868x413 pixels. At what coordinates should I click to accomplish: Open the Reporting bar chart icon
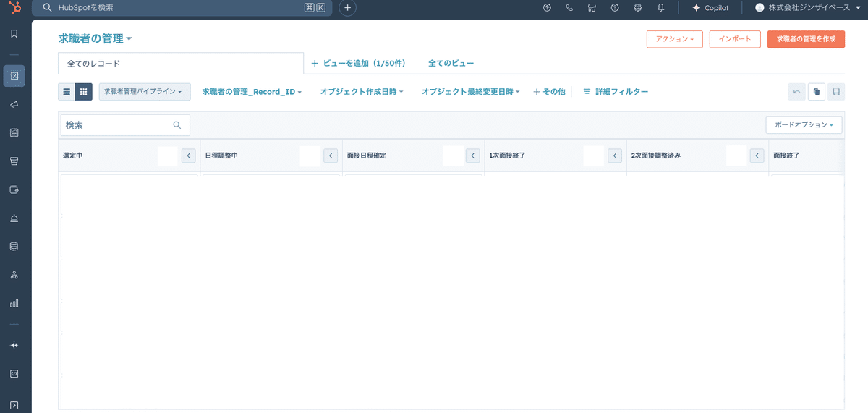pos(14,303)
